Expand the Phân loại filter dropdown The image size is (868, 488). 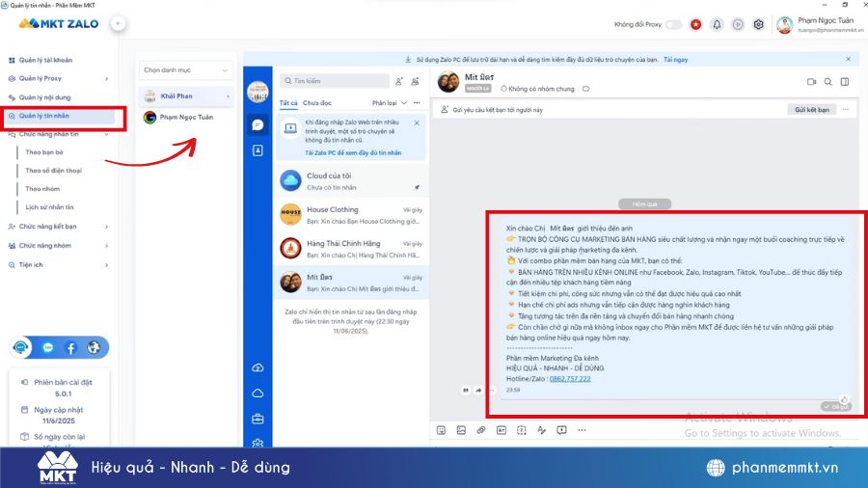(x=389, y=102)
